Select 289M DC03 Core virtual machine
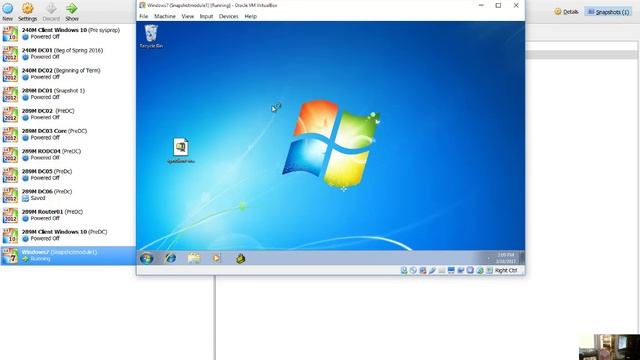This screenshot has height=360, width=640. [x=68, y=134]
